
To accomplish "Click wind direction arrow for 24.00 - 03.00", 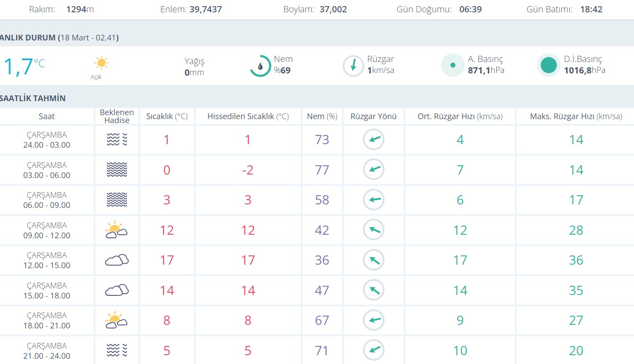I will coord(374,140).
